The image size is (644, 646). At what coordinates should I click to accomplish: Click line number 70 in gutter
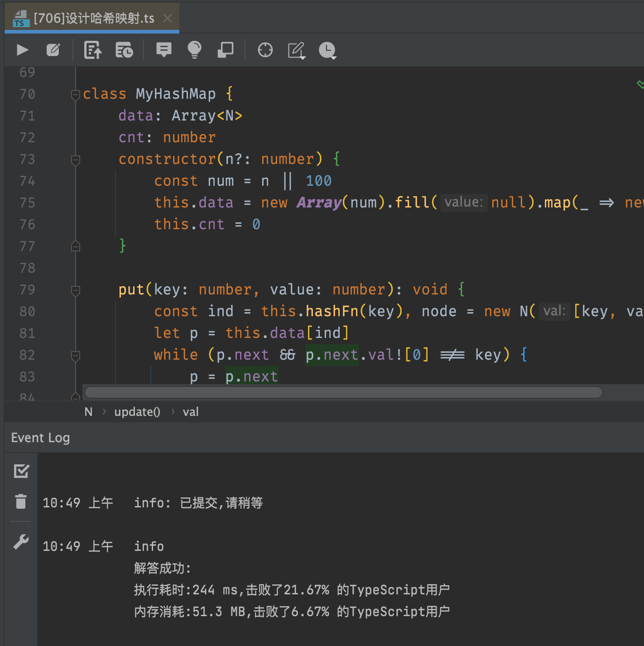(x=27, y=94)
